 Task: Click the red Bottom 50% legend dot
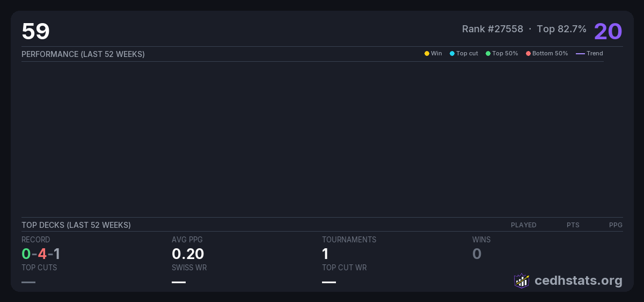point(528,54)
